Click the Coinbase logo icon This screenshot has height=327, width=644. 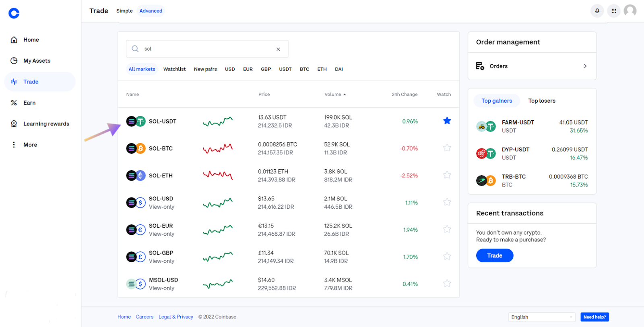pos(14,13)
